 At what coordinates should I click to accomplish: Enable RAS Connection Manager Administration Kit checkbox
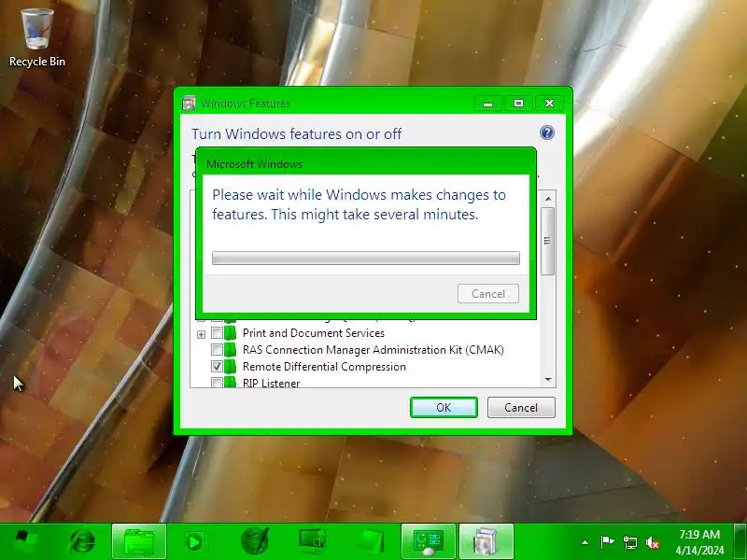pos(217,349)
